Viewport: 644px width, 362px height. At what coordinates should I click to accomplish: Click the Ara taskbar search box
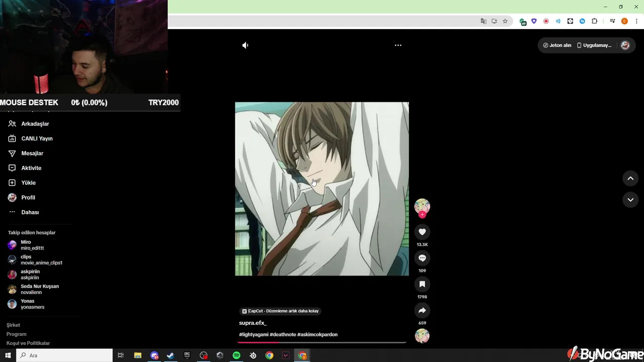[64, 355]
